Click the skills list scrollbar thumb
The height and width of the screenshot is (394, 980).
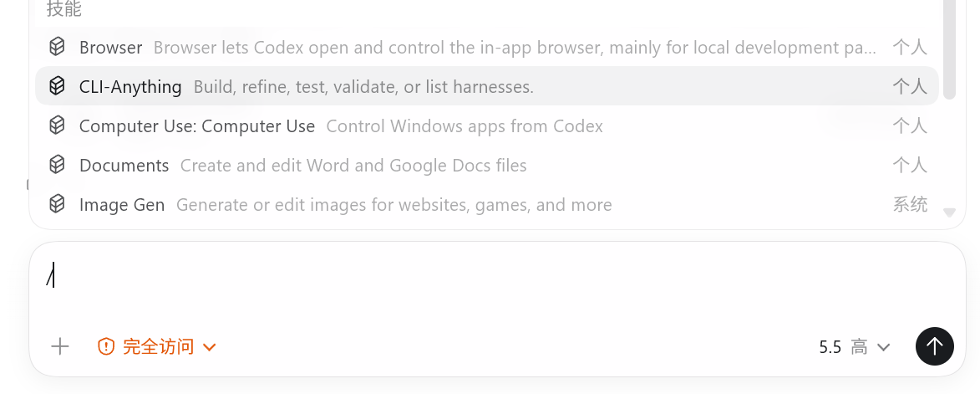[949, 50]
